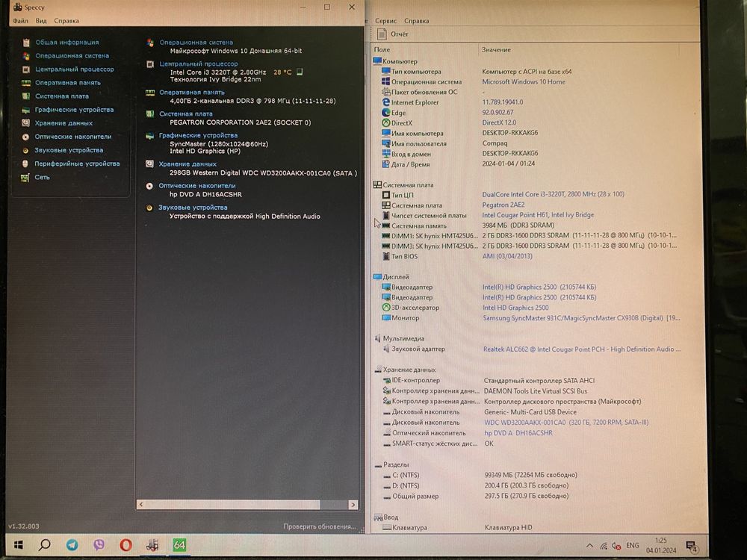Click ENG language indicator in tray

pos(633,546)
